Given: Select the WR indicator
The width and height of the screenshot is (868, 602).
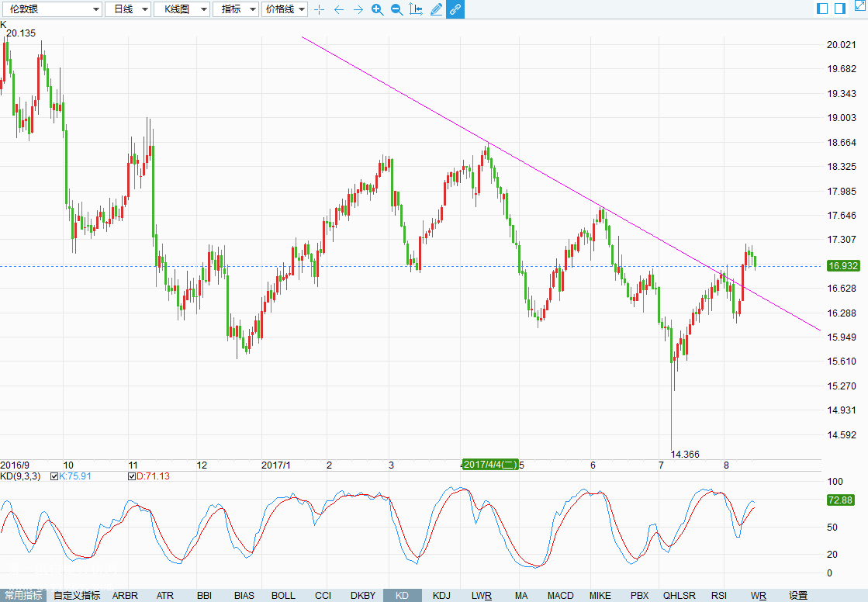Looking at the screenshot, I should 759,595.
